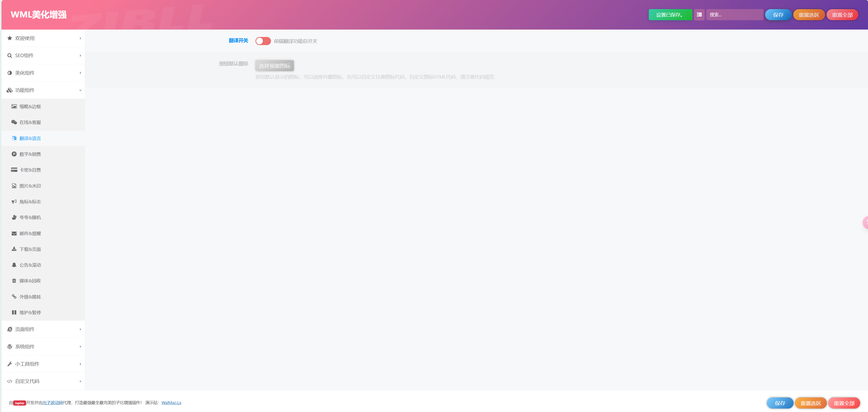
Task: Select 数字&销售 submenu item
Action: (x=30, y=154)
